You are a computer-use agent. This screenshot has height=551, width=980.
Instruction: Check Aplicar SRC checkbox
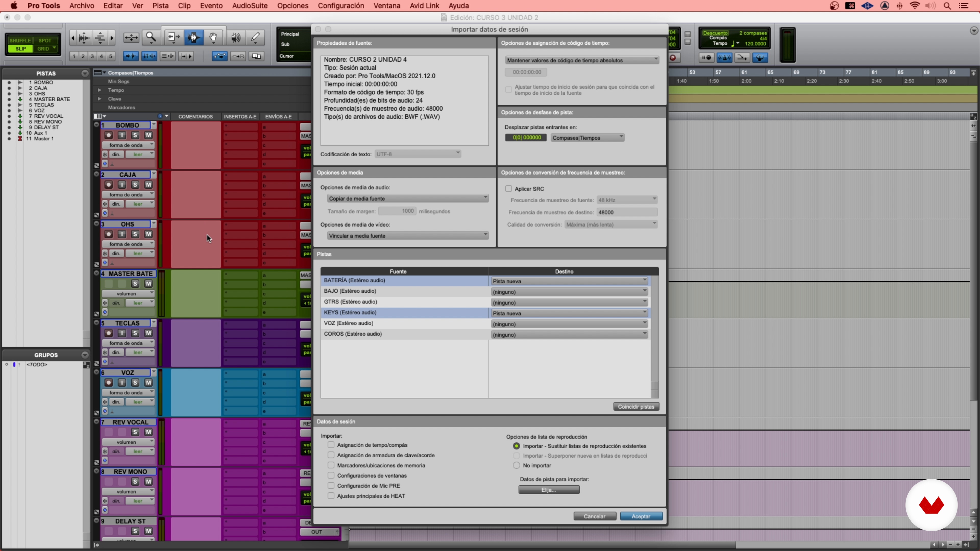[x=509, y=189]
